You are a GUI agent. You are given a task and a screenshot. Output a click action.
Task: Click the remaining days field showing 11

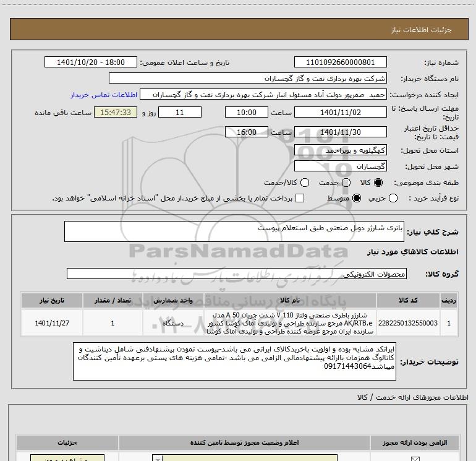(180, 112)
